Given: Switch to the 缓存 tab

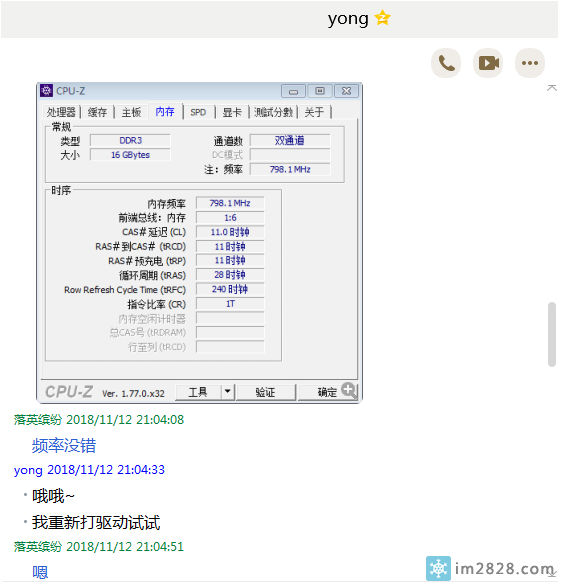Looking at the screenshot, I should point(97,112).
